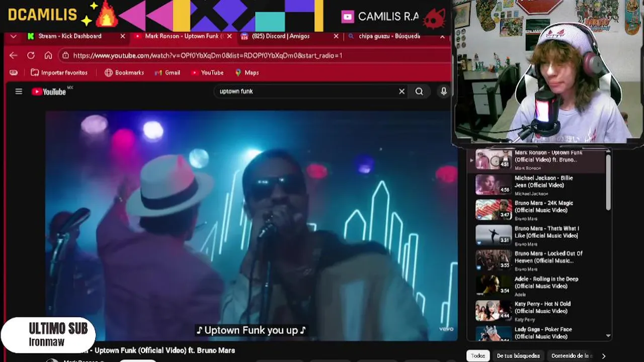Screen dimensions: 644x362
Task: Open the Maps bookmark
Action: click(x=247, y=72)
